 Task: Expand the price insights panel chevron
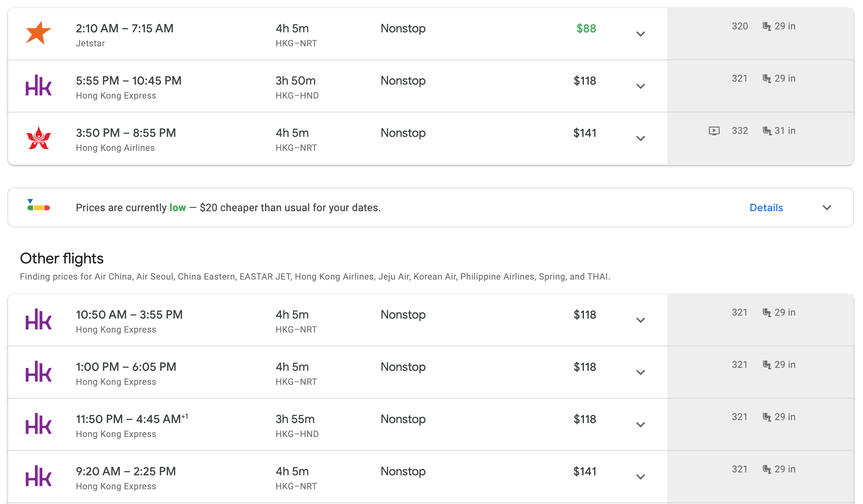827,208
